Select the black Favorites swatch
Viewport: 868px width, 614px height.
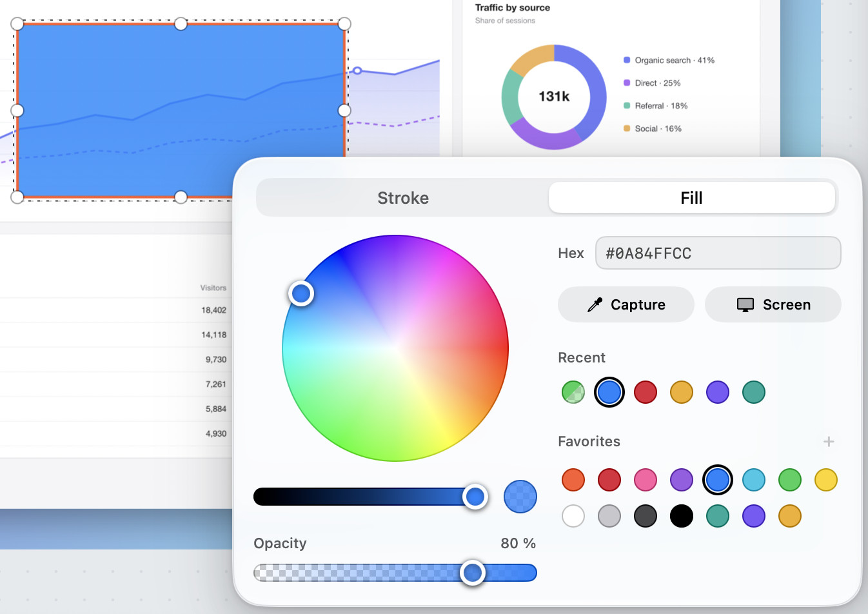(682, 516)
